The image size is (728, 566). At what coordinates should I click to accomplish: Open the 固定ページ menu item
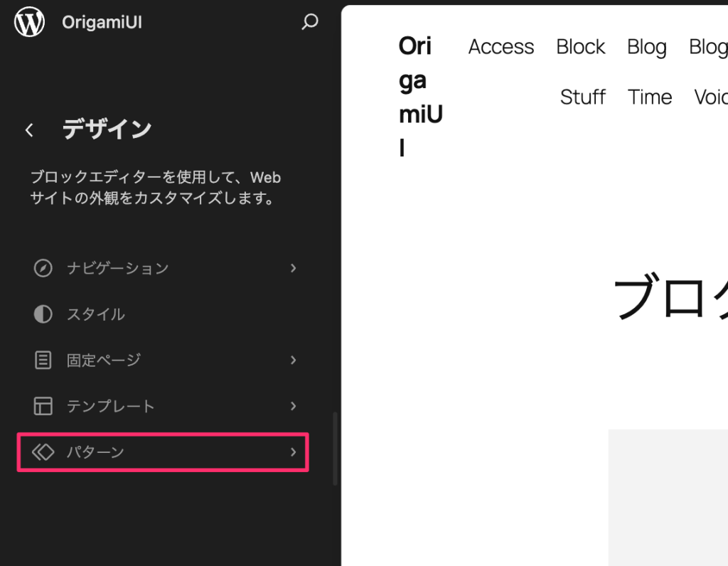point(163,360)
